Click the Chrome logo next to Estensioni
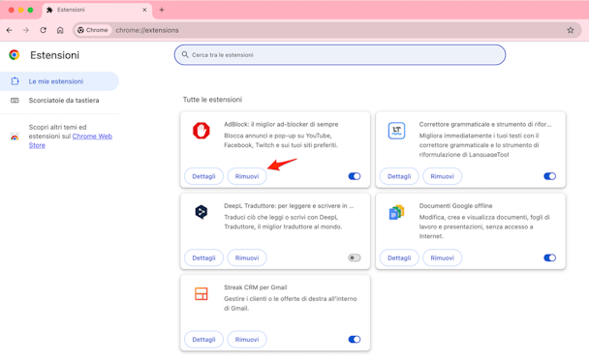This screenshot has height=364, width=589. 15,55
